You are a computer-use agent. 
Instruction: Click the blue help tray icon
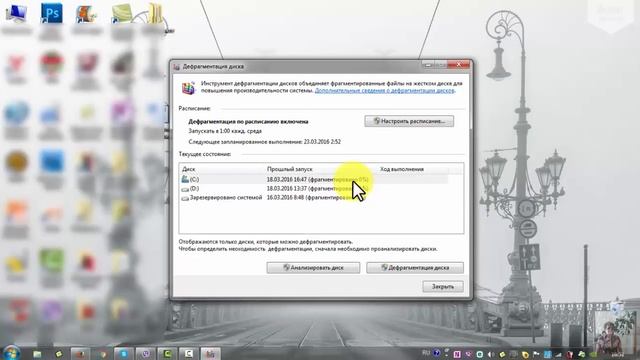[x=436, y=353]
